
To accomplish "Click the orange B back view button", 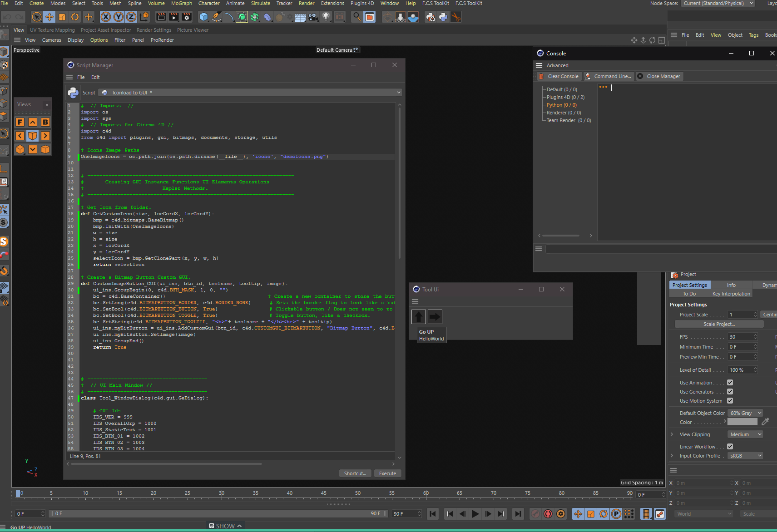I will pyautogui.click(x=45, y=122).
